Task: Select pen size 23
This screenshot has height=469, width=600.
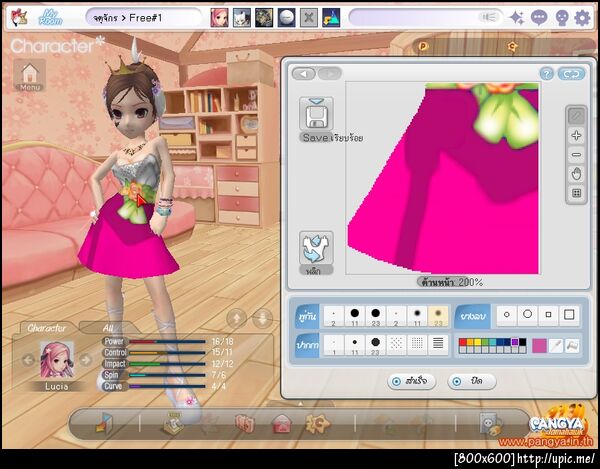Action: (x=375, y=345)
